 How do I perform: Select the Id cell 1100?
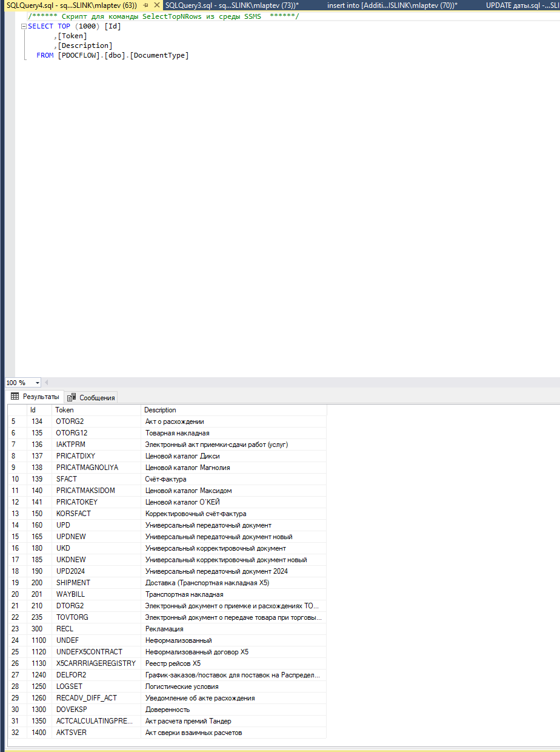pos(39,640)
